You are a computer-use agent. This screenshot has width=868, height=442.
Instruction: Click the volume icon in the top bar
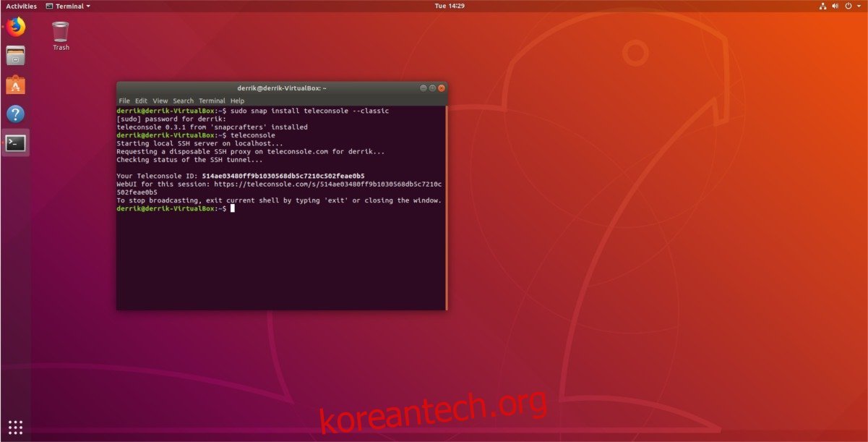[835, 5]
